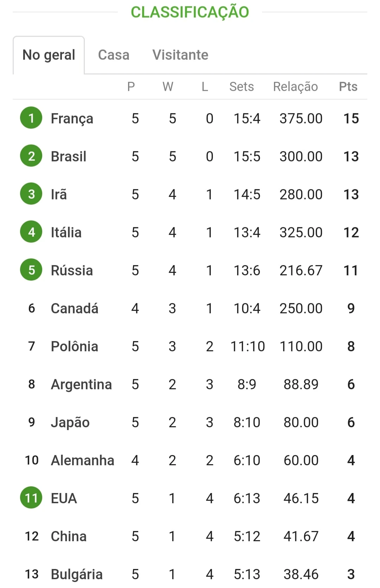
Task: Select the Irã team name
Action: point(59,194)
